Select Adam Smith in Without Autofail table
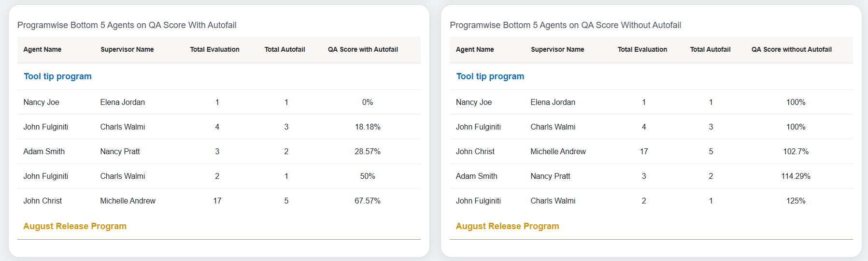The height and width of the screenshot is (261, 868). (x=476, y=176)
